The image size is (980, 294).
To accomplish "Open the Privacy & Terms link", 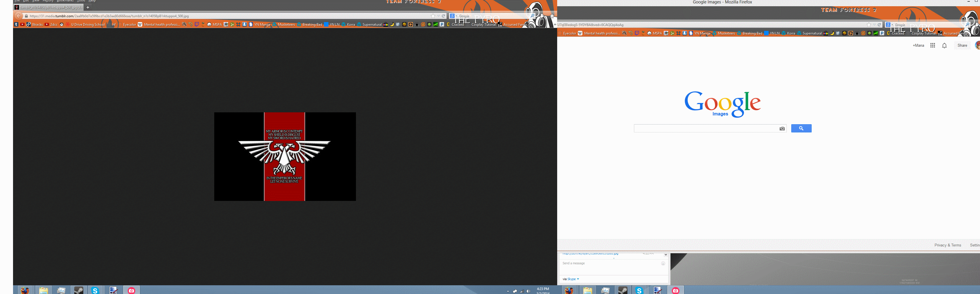I will (x=948, y=245).
